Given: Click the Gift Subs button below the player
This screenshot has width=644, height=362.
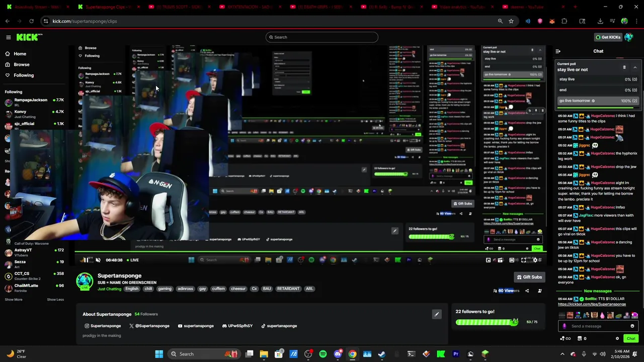Looking at the screenshot, I should [x=529, y=277].
